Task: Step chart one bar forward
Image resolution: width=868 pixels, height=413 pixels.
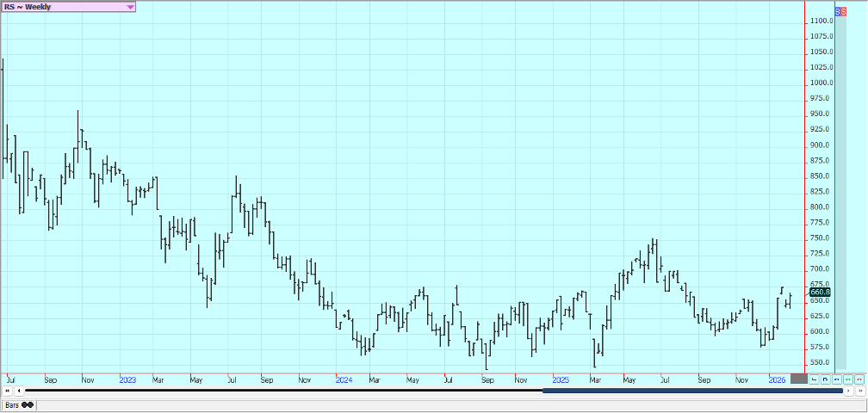Action: 849,391
